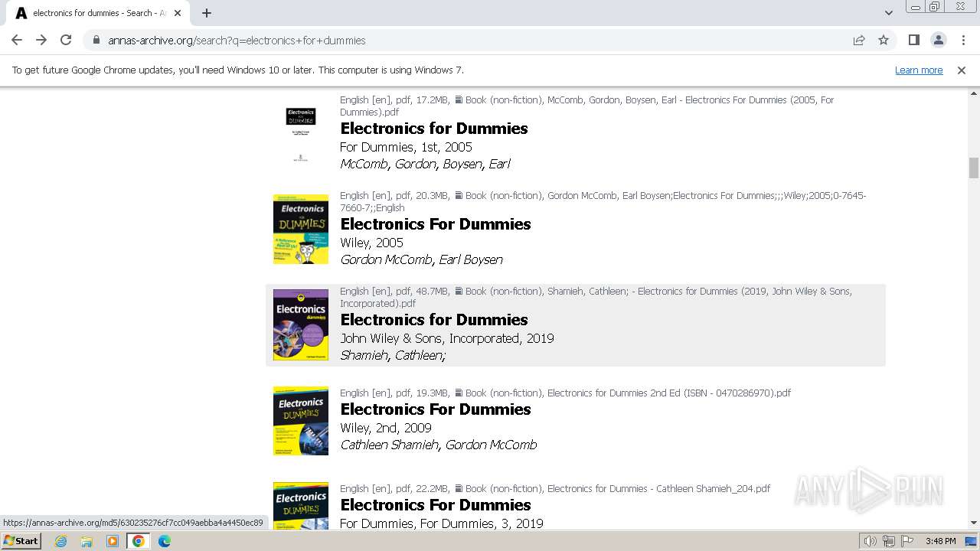This screenshot has width=980, height=551.
Task: Open the 2019 purple Electronics cover thumbnail
Action: coord(301,325)
